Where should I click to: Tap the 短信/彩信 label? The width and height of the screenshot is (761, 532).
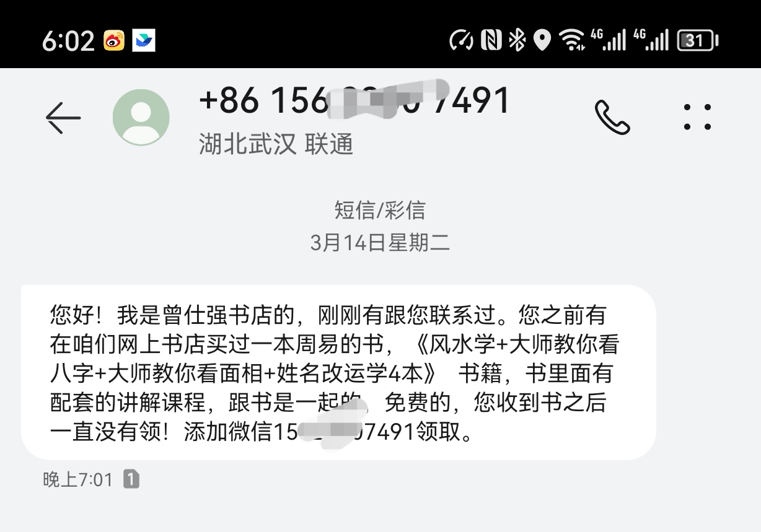point(380,210)
